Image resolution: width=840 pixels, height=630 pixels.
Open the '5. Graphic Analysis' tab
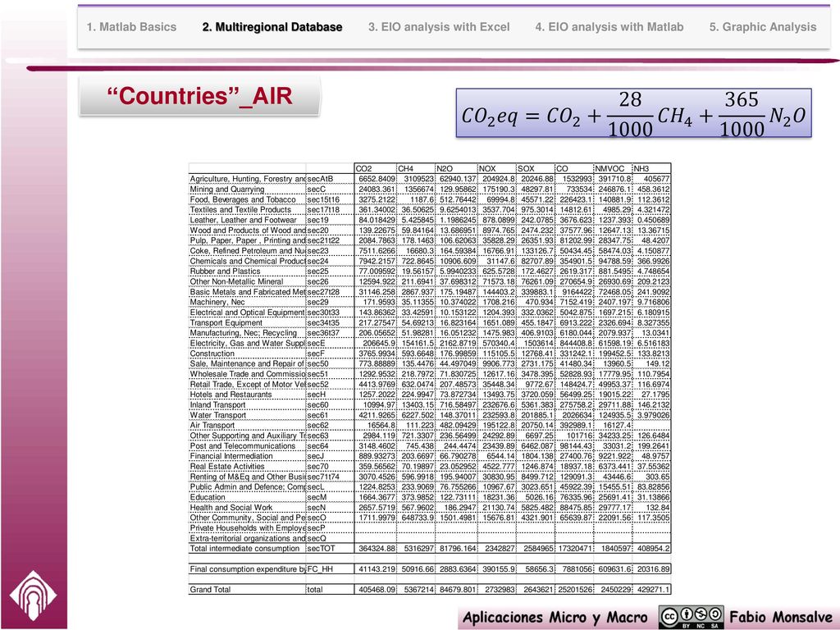click(763, 27)
